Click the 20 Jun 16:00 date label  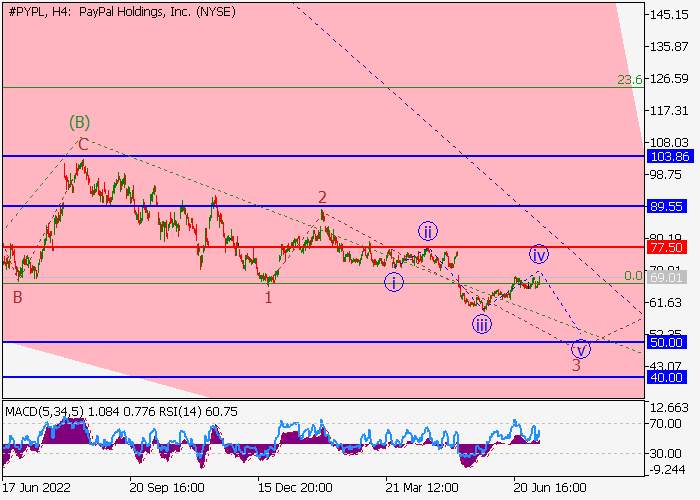[x=550, y=487]
